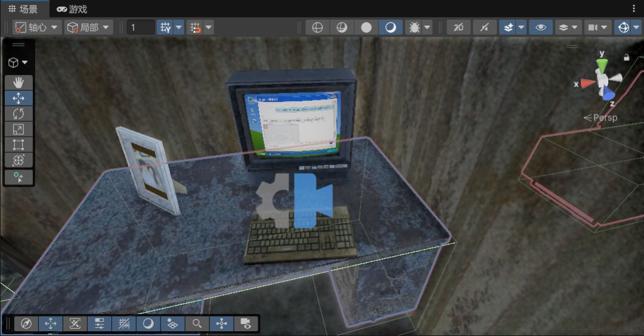
Task: Select the Move tool in the tools panel
Action: pyautogui.click(x=18, y=98)
